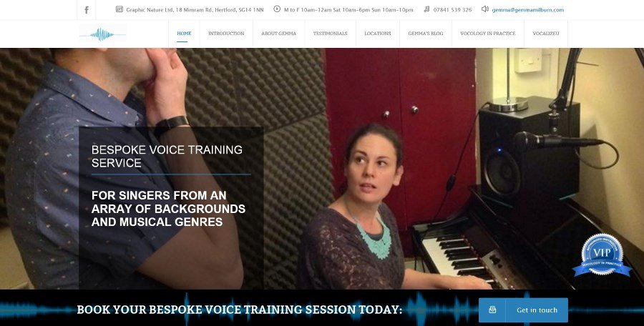Click the Bespoke Voice Training Service heading
This screenshot has height=326, width=644.
[x=167, y=156]
